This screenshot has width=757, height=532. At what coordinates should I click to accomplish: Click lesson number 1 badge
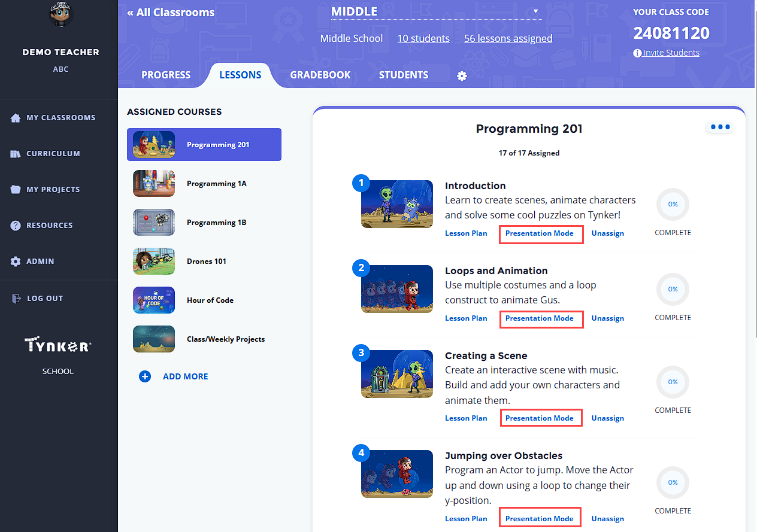[x=361, y=183]
